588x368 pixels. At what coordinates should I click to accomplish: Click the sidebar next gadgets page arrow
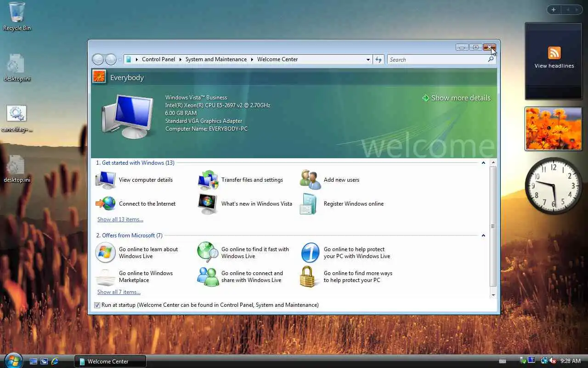pos(577,10)
